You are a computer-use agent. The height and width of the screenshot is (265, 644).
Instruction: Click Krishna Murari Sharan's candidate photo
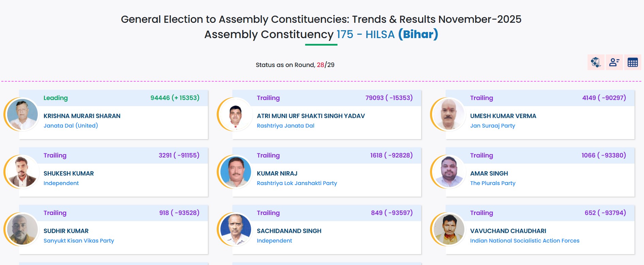coord(22,115)
